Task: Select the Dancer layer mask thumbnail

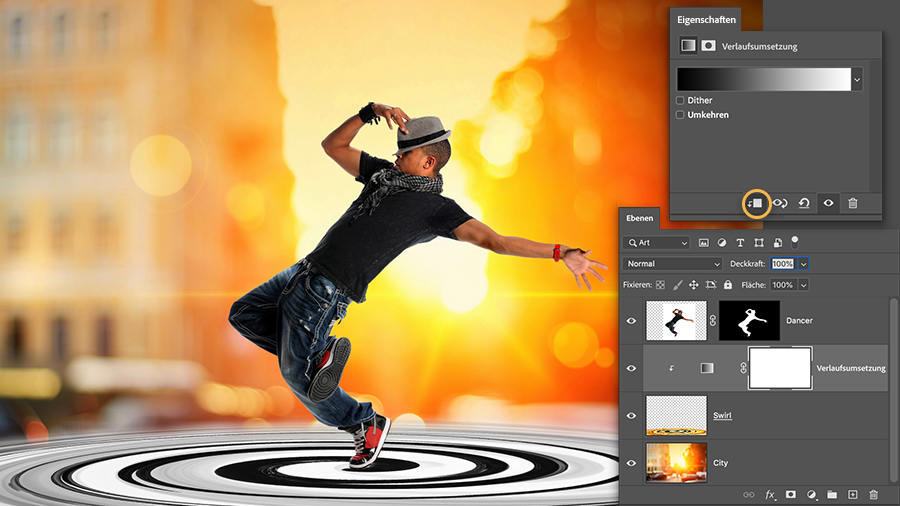Action: (x=749, y=321)
